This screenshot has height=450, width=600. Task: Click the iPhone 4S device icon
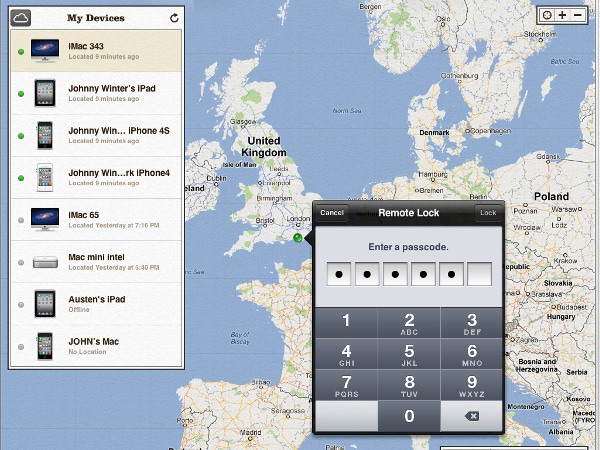[45, 135]
